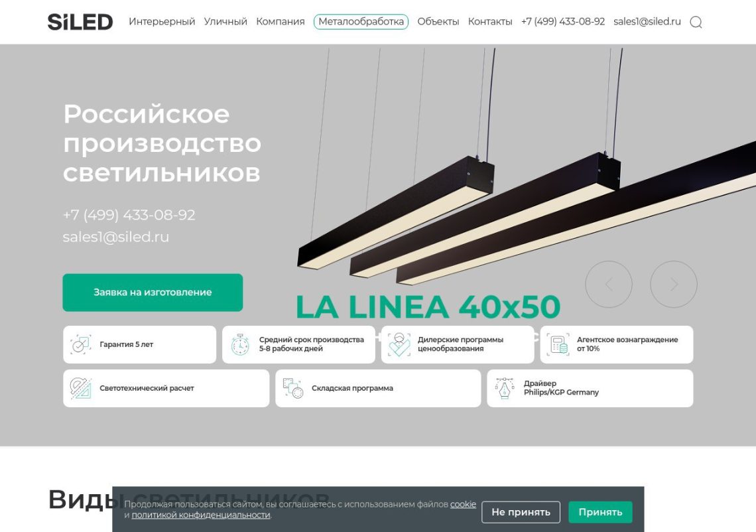Switch to the Уличный section
The height and width of the screenshot is (532, 756).
227,21
